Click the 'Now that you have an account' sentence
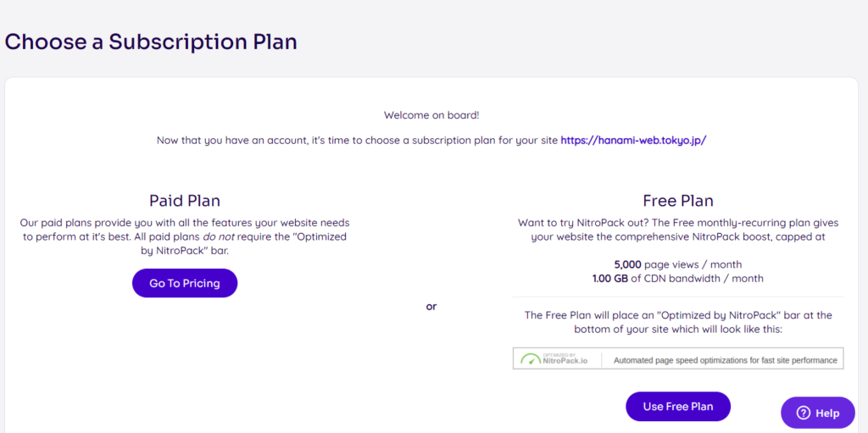 tap(358, 140)
